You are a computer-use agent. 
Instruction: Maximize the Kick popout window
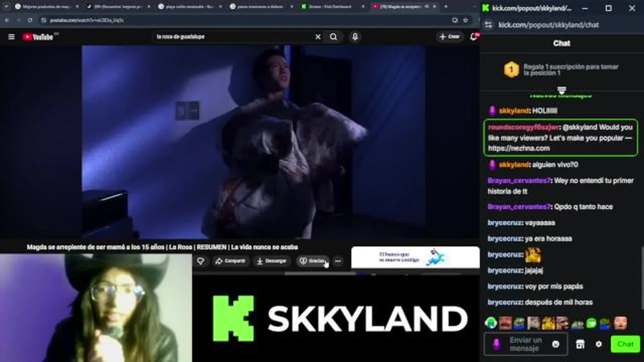[608, 8]
